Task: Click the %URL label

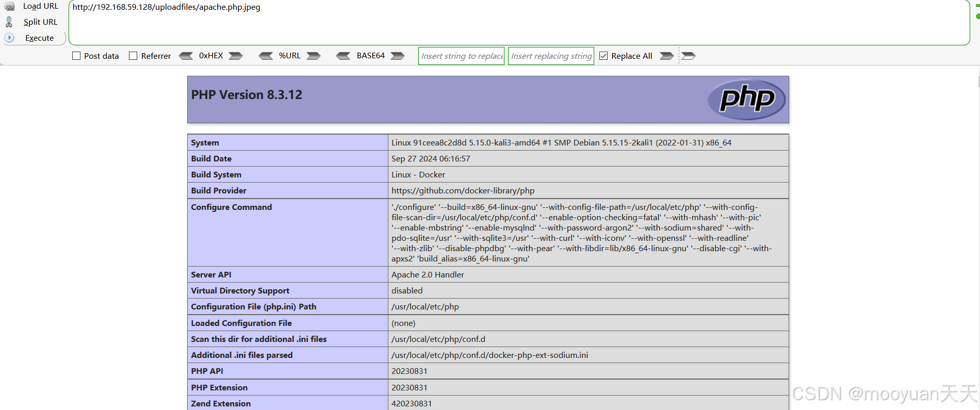Action: click(x=290, y=56)
